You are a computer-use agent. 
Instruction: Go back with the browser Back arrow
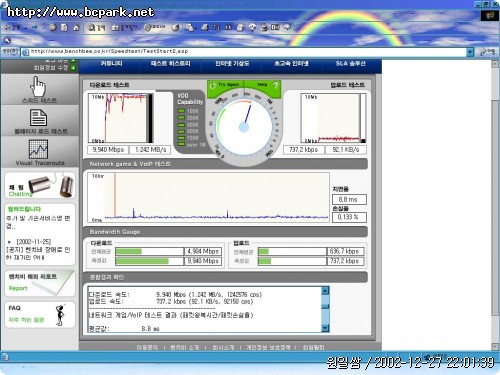(x=13, y=27)
